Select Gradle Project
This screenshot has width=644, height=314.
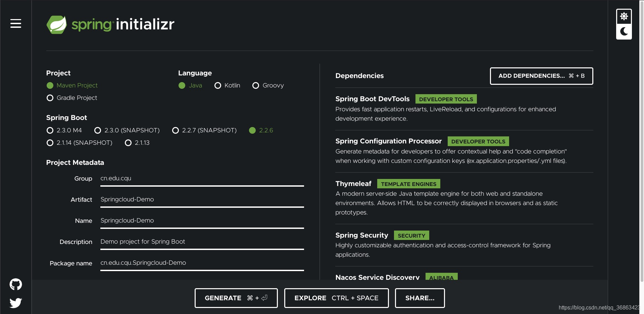(72, 98)
